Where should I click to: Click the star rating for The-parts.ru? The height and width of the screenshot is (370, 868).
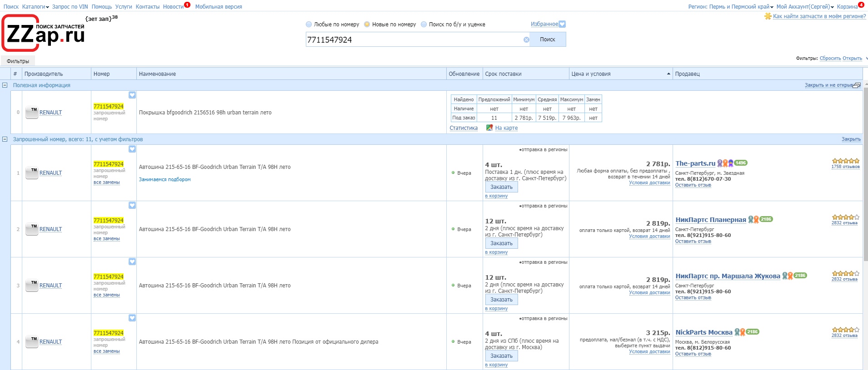[x=846, y=161]
